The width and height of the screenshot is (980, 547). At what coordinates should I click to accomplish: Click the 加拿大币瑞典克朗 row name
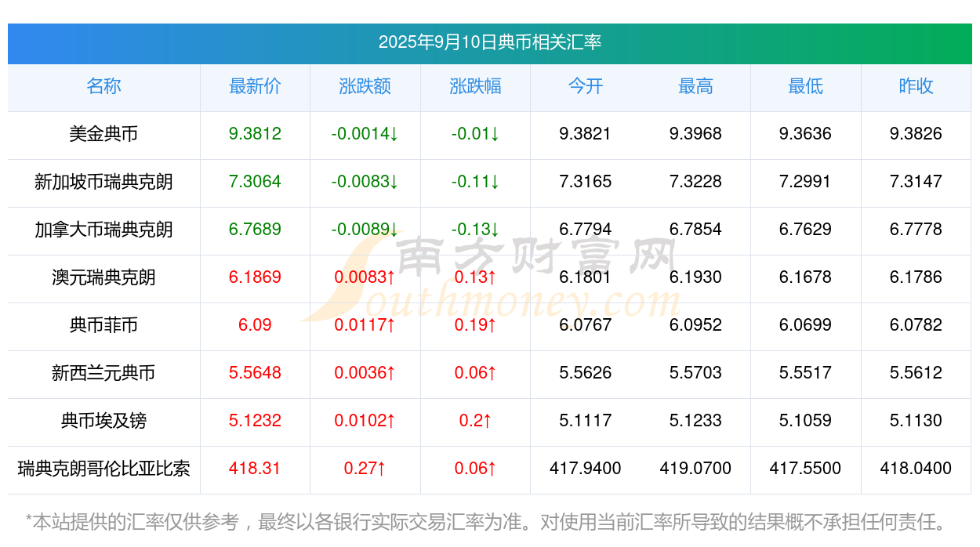tap(103, 230)
